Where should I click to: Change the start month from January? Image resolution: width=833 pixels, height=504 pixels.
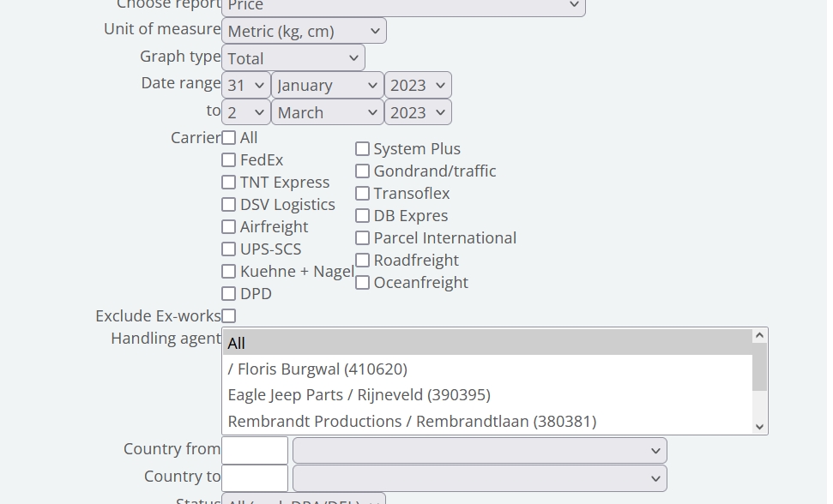(327, 86)
